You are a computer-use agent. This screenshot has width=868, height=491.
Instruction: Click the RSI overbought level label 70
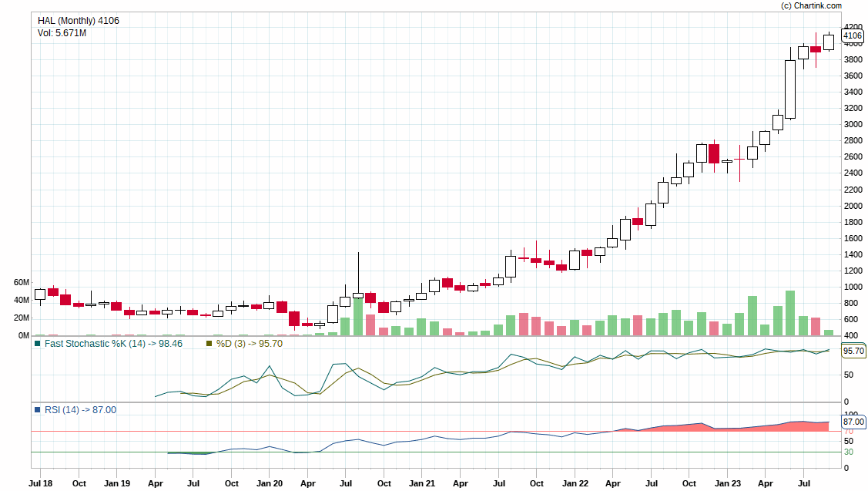pyautogui.click(x=848, y=431)
